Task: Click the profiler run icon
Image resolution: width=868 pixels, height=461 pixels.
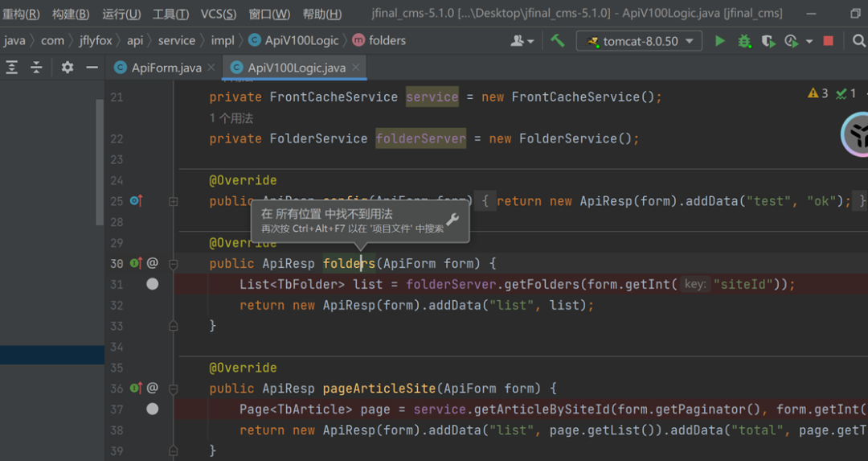Action: click(x=791, y=41)
